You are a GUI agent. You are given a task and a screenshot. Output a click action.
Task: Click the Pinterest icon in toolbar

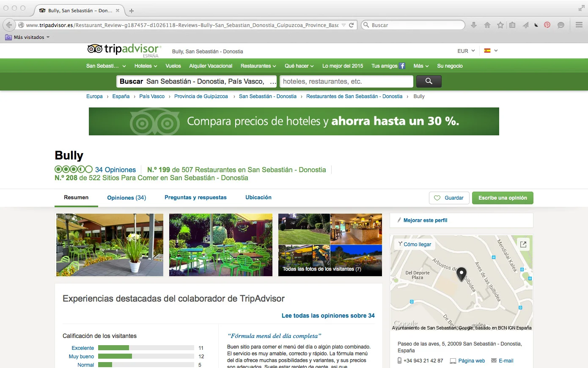tap(547, 25)
